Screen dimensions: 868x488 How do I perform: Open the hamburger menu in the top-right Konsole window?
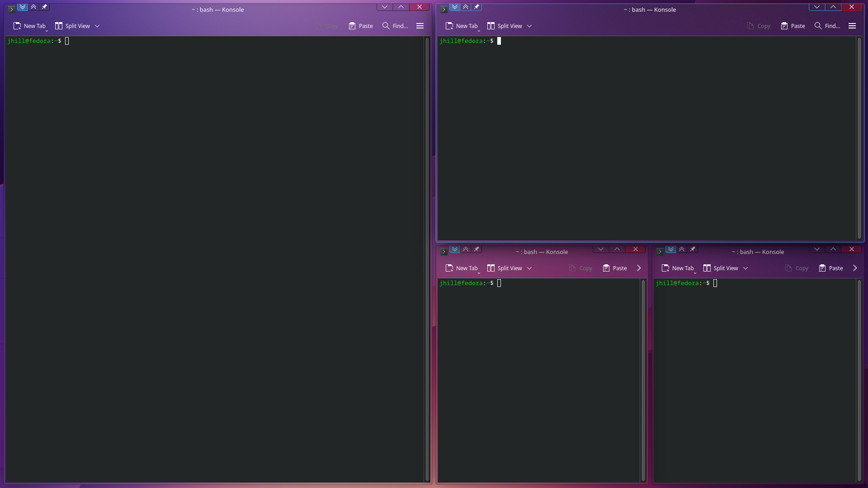coord(852,26)
